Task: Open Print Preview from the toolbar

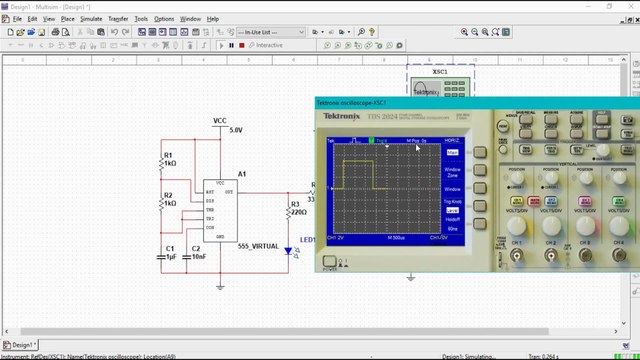Action: tap(65, 32)
